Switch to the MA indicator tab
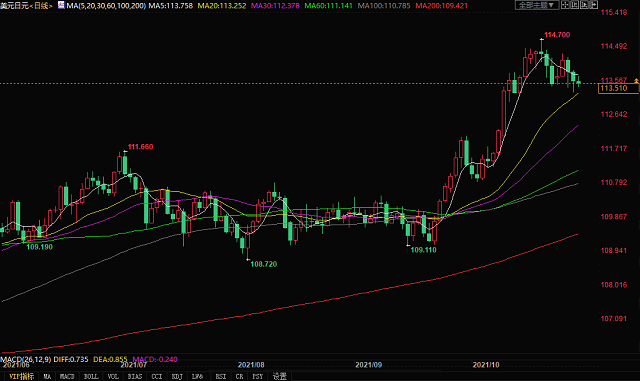 (47, 377)
